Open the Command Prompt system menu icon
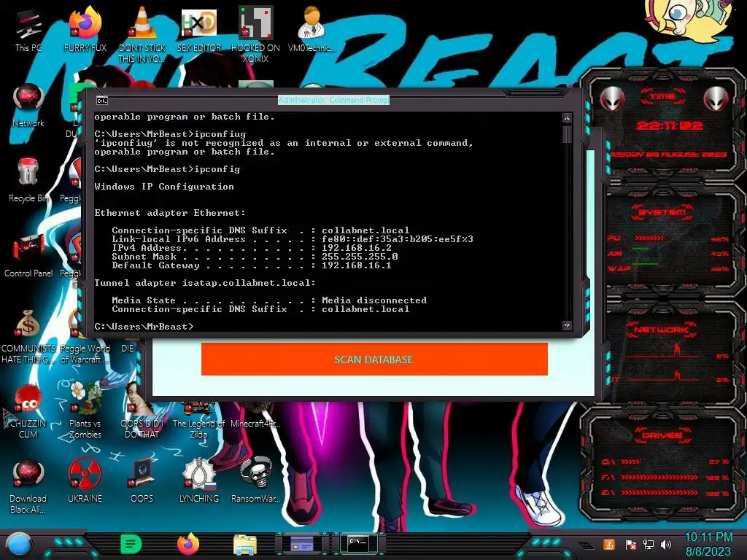Viewport: 747px width, 560px height. click(x=102, y=101)
